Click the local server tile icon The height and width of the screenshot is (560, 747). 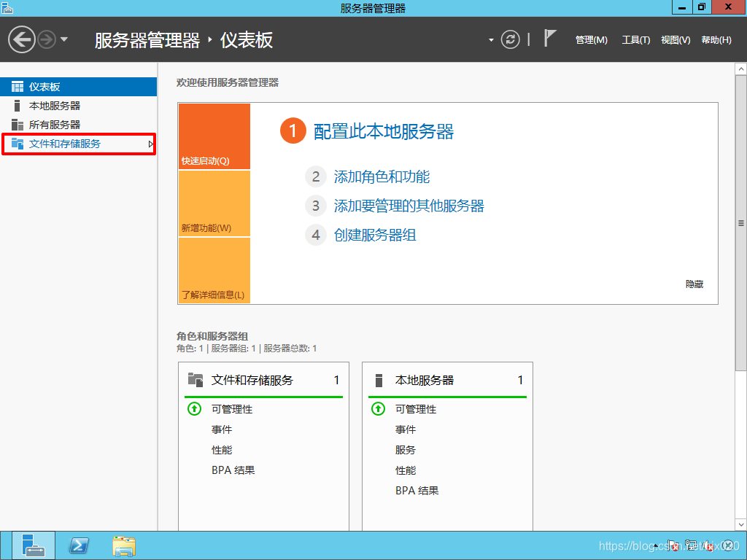tap(379, 380)
